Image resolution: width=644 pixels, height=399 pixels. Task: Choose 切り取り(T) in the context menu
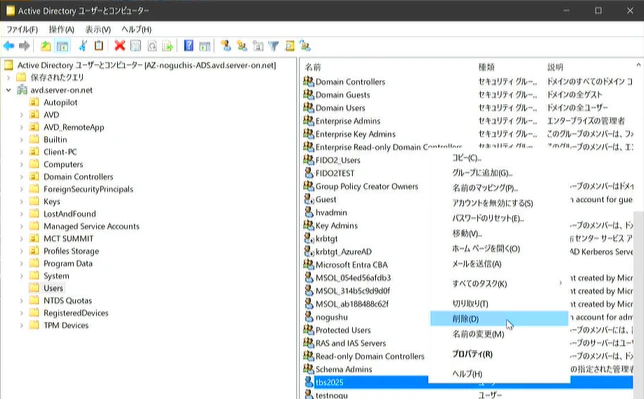click(x=499, y=304)
